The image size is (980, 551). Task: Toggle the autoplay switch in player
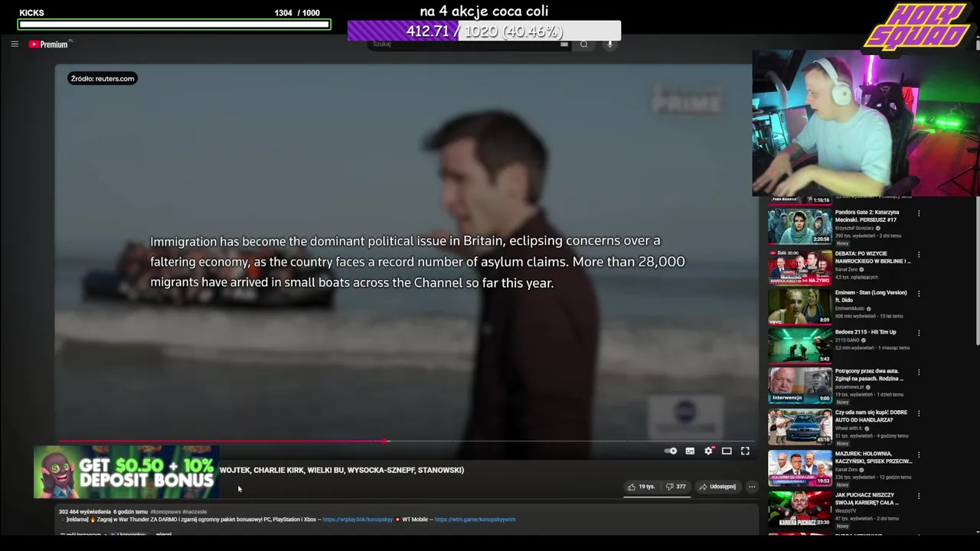click(x=671, y=451)
